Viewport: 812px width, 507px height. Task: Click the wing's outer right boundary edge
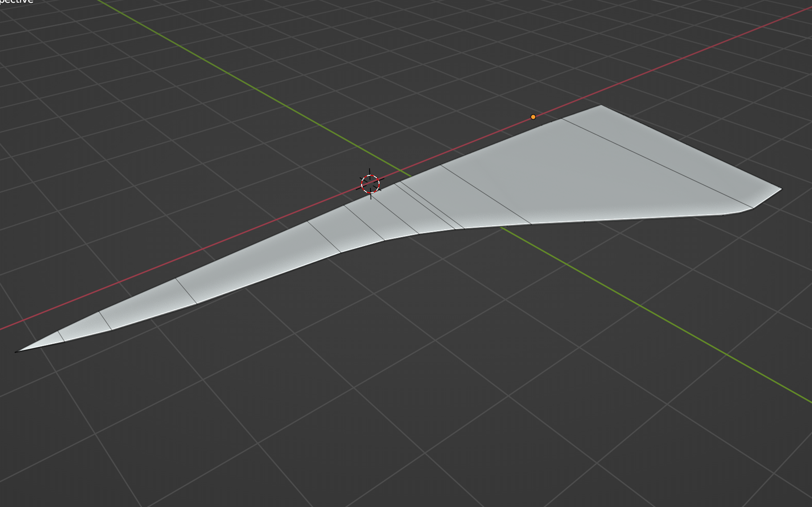point(691,147)
